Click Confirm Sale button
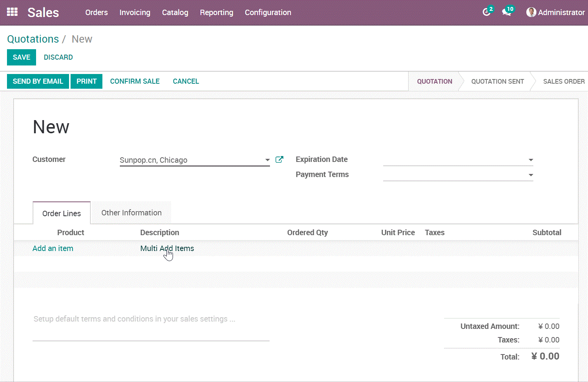Viewport: 588px width, 382px height. (135, 81)
